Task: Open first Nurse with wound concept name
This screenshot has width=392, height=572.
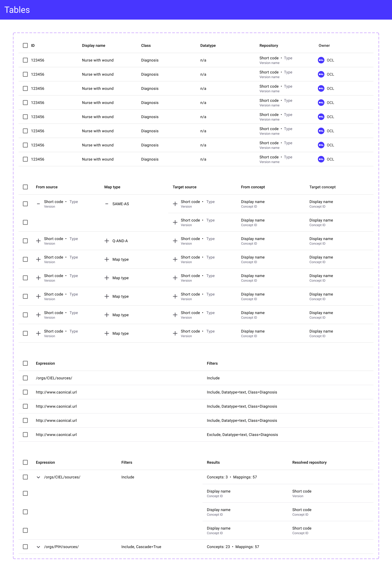Action: coord(98,60)
